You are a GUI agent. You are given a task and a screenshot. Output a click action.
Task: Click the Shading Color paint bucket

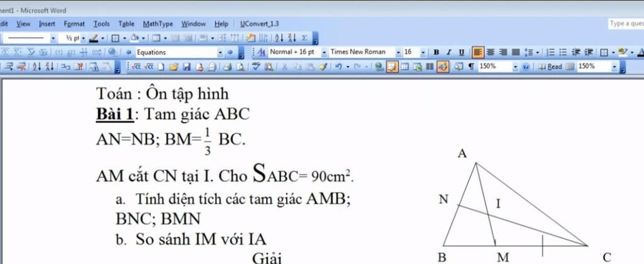(133, 38)
